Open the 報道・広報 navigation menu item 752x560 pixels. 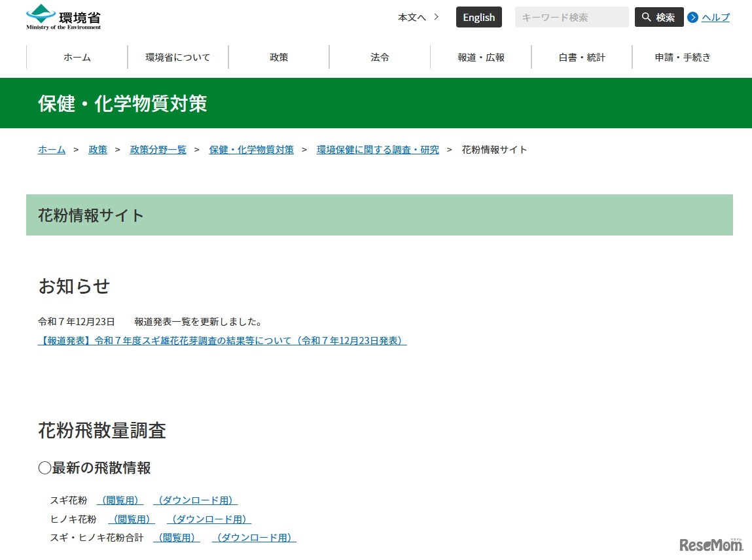[x=480, y=58]
